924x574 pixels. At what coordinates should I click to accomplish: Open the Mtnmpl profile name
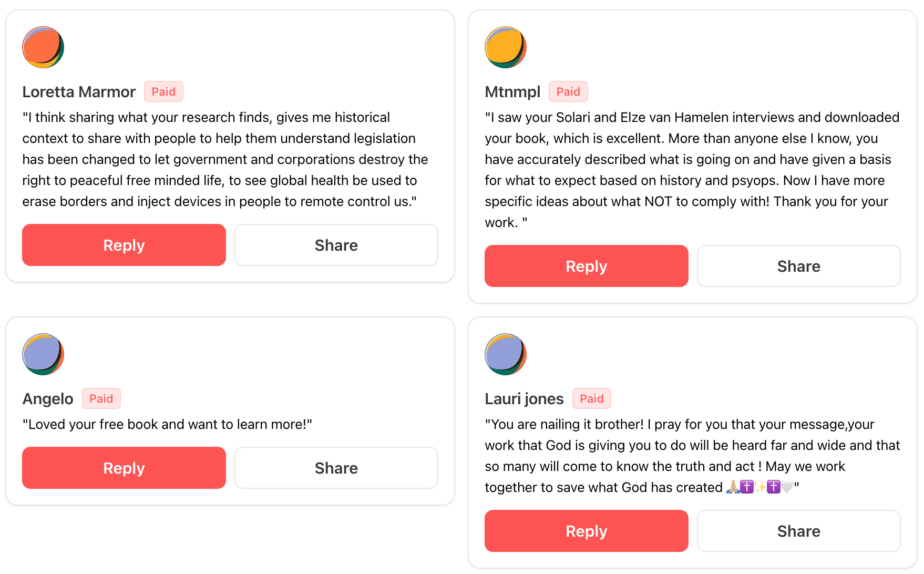pos(512,92)
